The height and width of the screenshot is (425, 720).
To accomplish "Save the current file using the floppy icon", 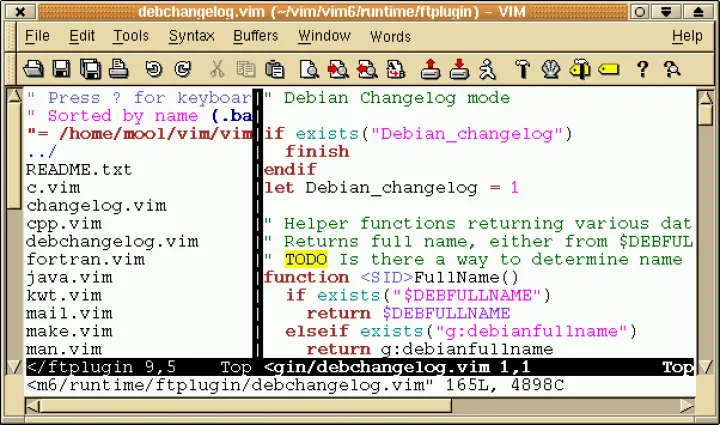I will pyautogui.click(x=61, y=69).
